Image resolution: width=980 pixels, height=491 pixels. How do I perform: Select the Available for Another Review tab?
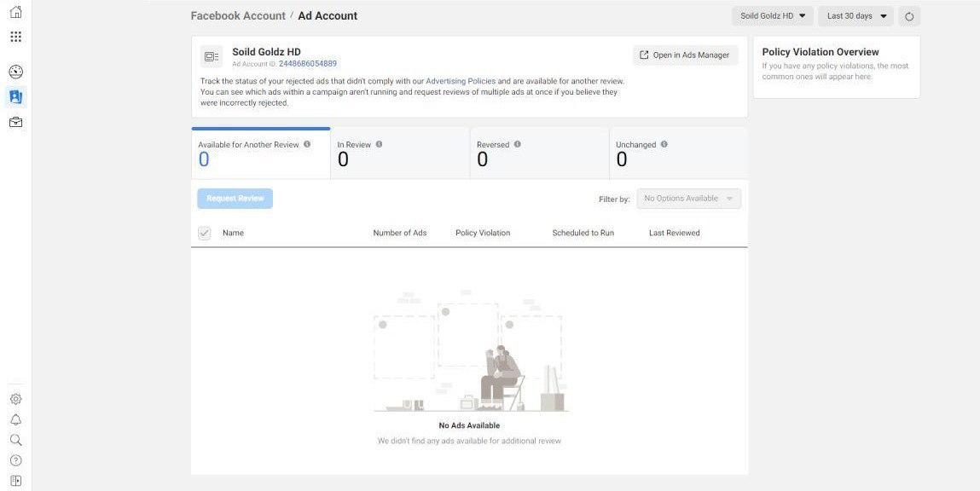click(261, 153)
